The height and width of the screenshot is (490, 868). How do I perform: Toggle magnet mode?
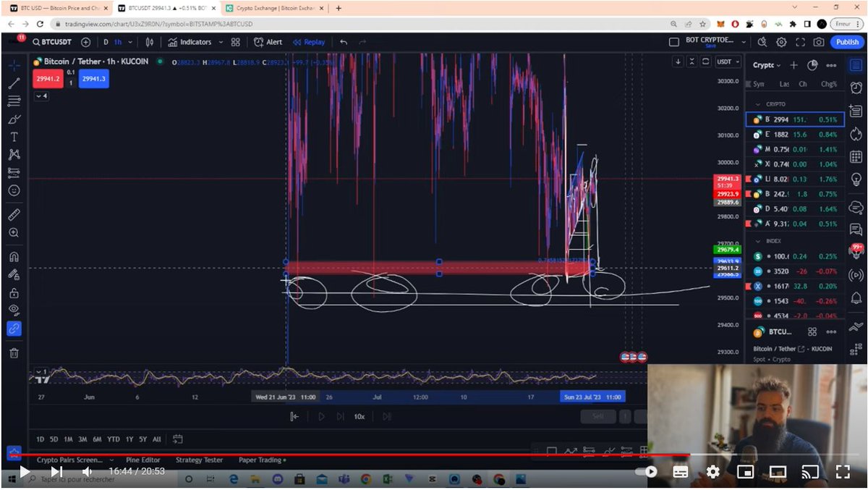tap(14, 257)
